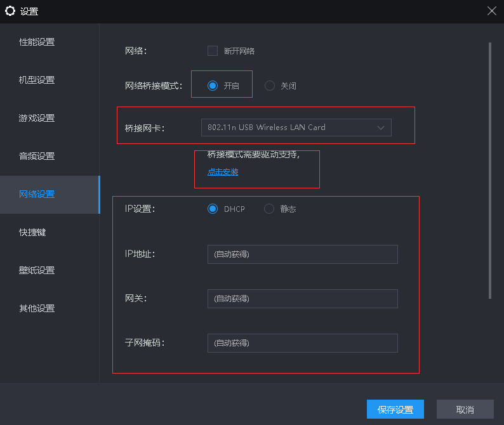The height and width of the screenshot is (425, 504).
Task: Open 音频设置 section
Action: [37, 156]
